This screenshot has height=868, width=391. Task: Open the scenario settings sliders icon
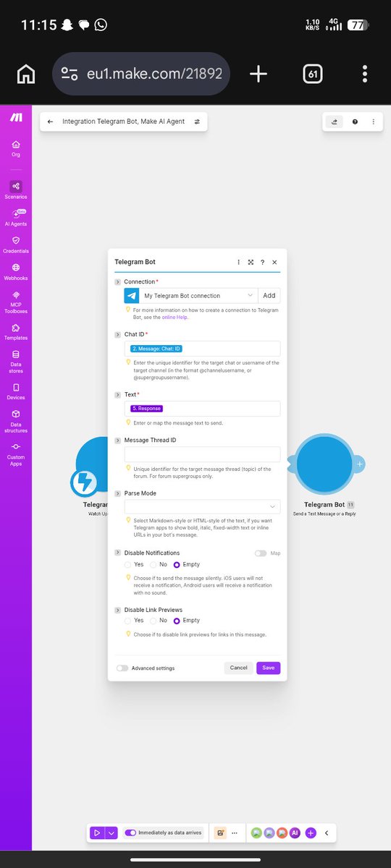click(x=197, y=122)
